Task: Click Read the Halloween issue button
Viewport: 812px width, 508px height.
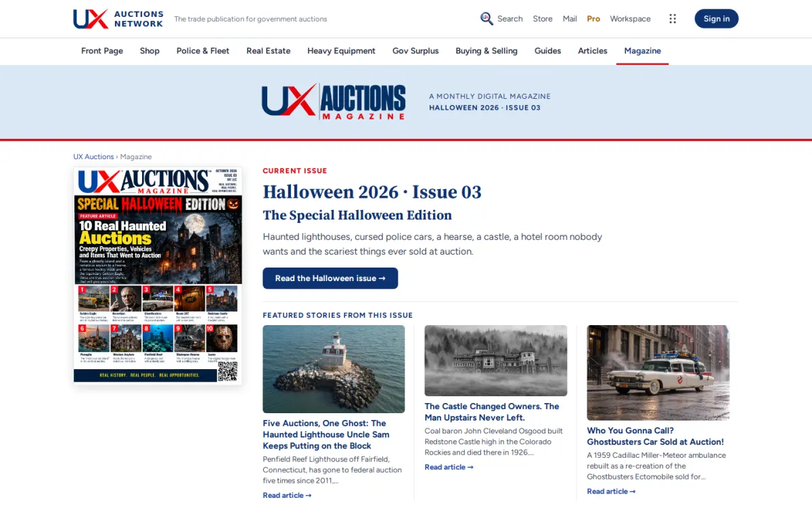Action: pyautogui.click(x=330, y=278)
